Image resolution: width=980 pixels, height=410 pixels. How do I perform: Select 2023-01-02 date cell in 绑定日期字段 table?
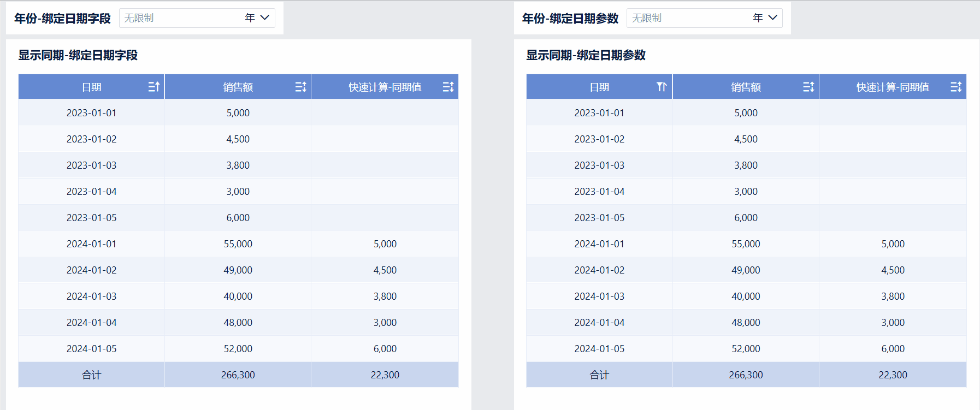click(x=92, y=139)
